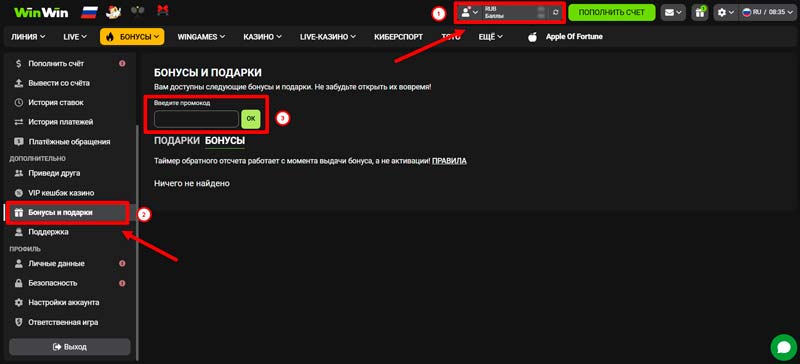
Task: Click the alert badge next to Личные данные
Action: coord(122,263)
